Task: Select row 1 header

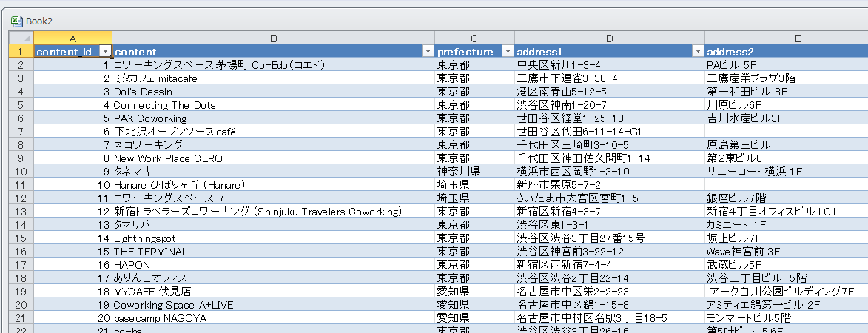Action: 21,52
